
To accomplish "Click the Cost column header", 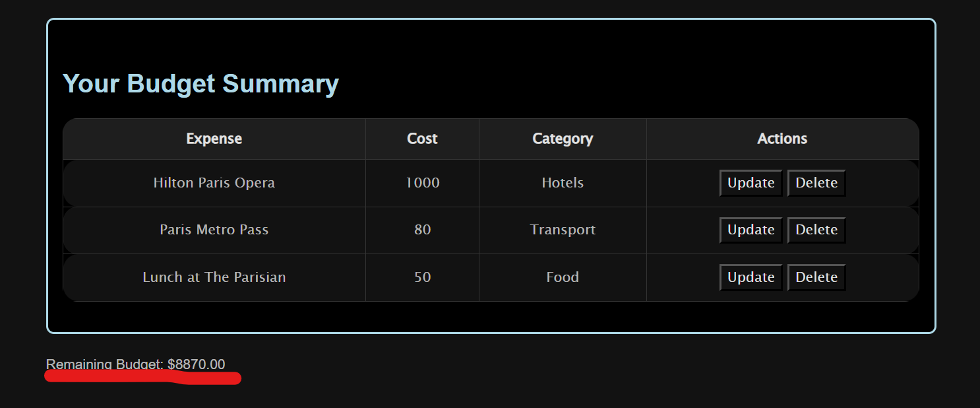I will (x=422, y=139).
